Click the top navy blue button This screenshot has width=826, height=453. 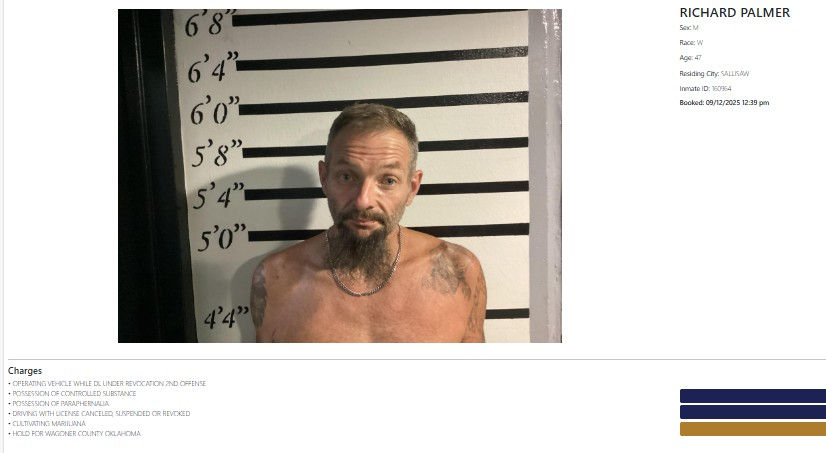(753, 396)
